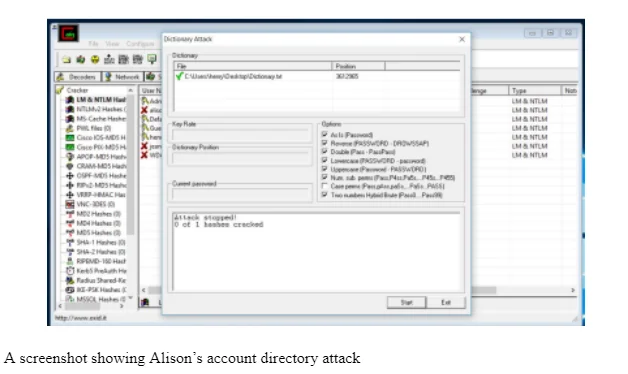
Task: Click the yellow radiation APR toolbar icon
Action: point(95,60)
